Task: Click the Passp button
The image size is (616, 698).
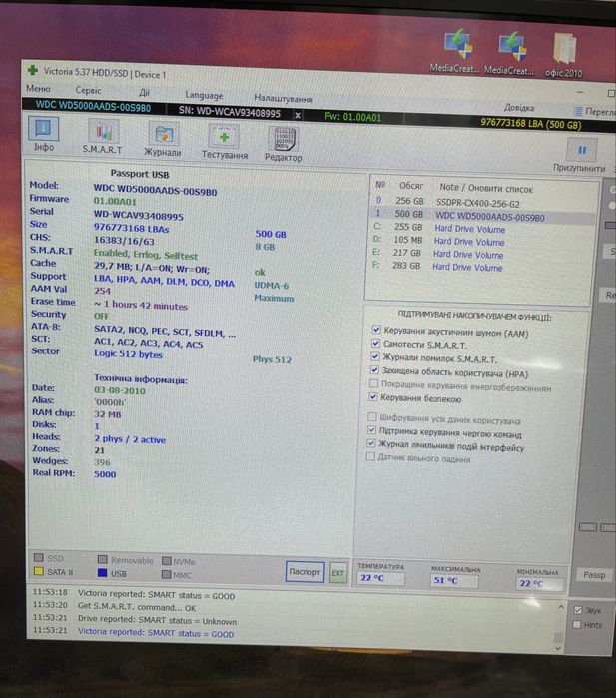Action: (595, 575)
